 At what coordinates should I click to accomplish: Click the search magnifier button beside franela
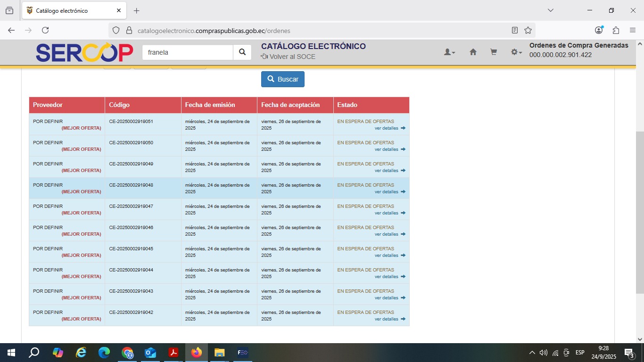pyautogui.click(x=242, y=52)
